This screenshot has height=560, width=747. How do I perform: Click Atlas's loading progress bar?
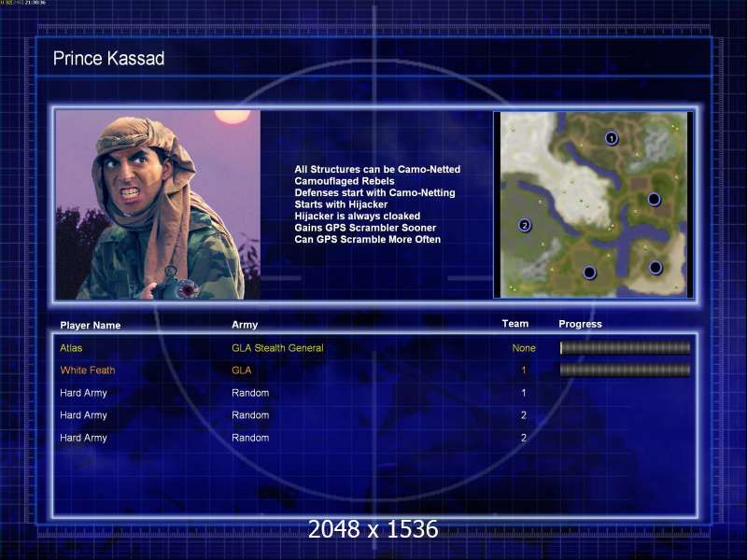pyautogui.click(x=625, y=348)
